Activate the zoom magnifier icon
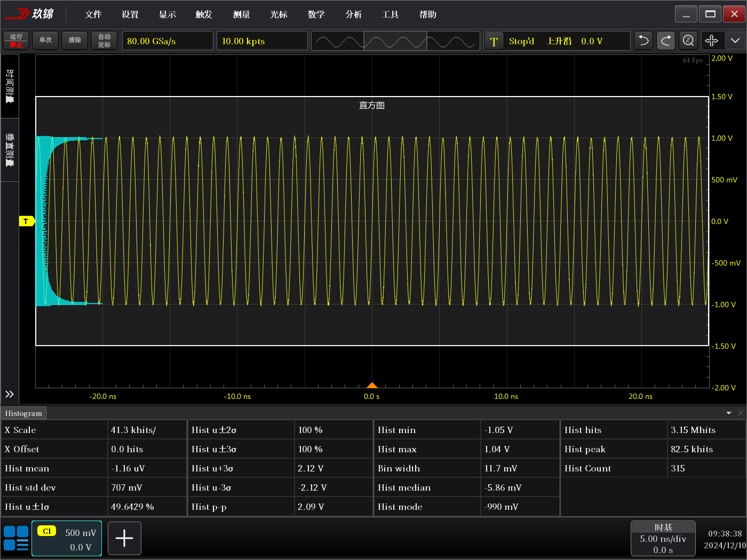Viewport: 747px width, 560px height. (x=688, y=41)
